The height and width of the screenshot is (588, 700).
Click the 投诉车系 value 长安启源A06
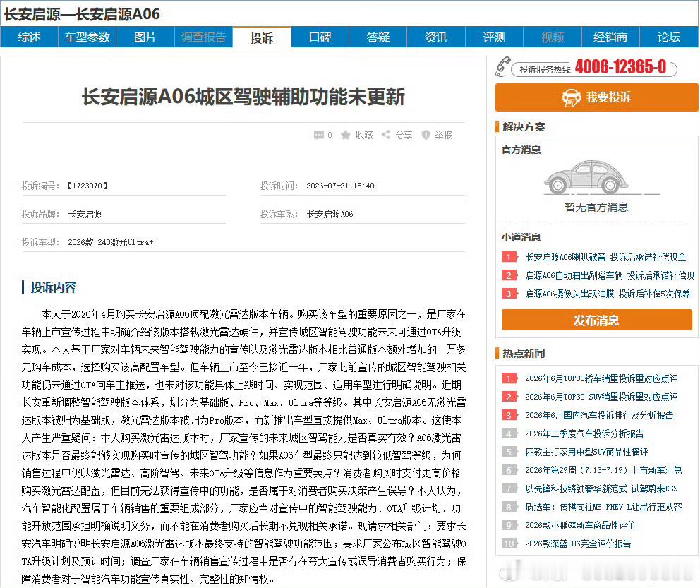pos(330,214)
